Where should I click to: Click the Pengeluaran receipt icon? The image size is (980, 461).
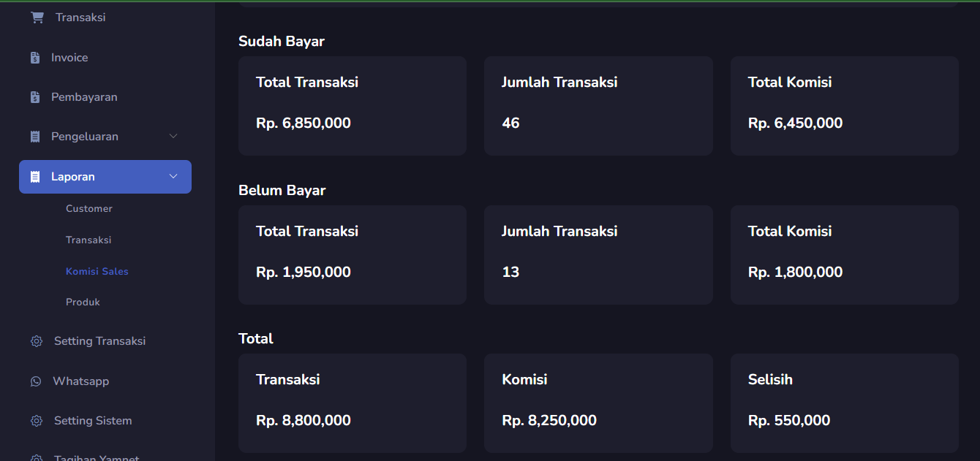tap(35, 137)
